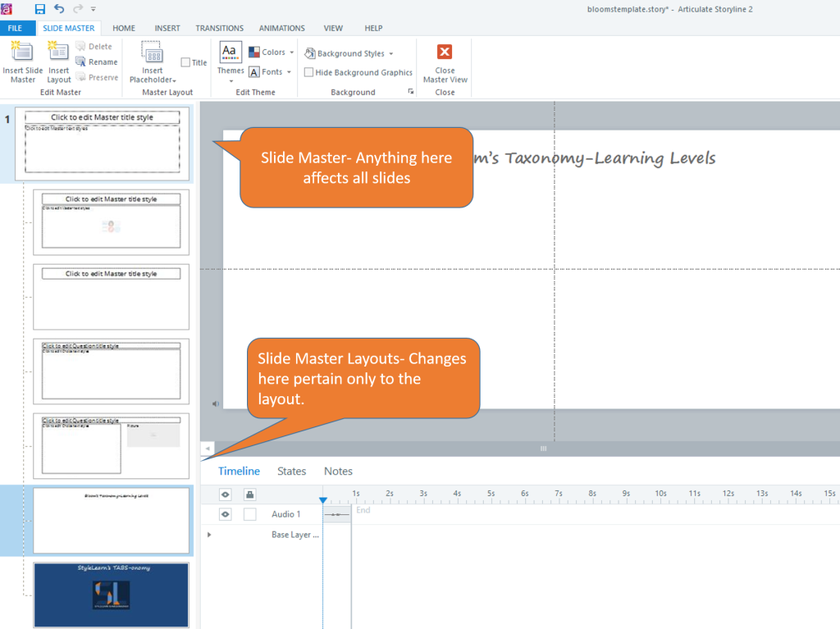Click the panel resize grip below the slide

coord(543,449)
